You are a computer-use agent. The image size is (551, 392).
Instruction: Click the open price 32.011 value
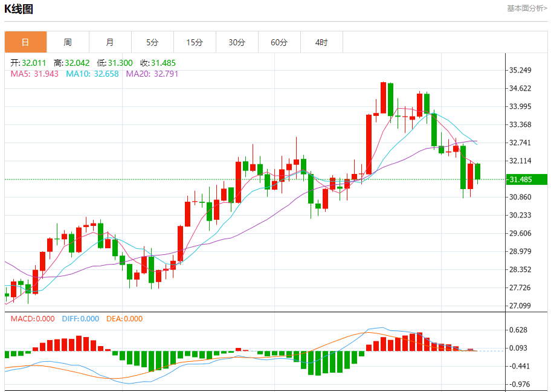coord(34,63)
